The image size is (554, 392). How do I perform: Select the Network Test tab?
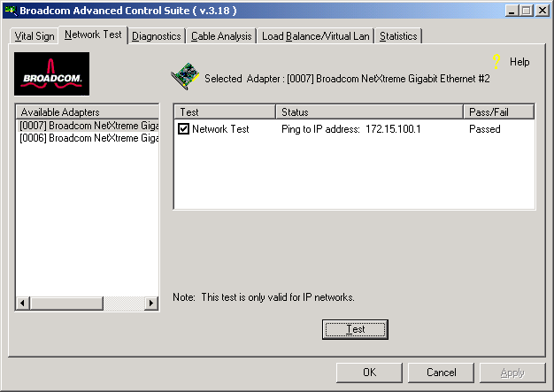93,35
